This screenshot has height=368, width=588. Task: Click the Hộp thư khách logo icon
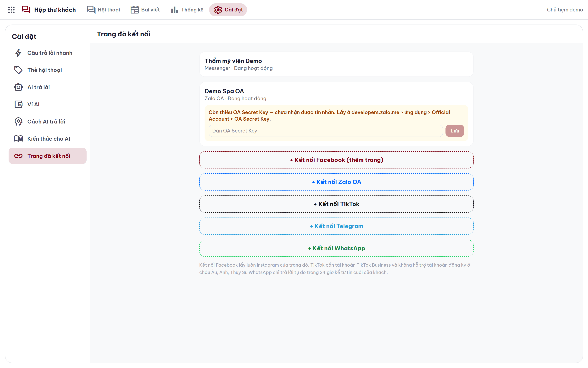26,10
